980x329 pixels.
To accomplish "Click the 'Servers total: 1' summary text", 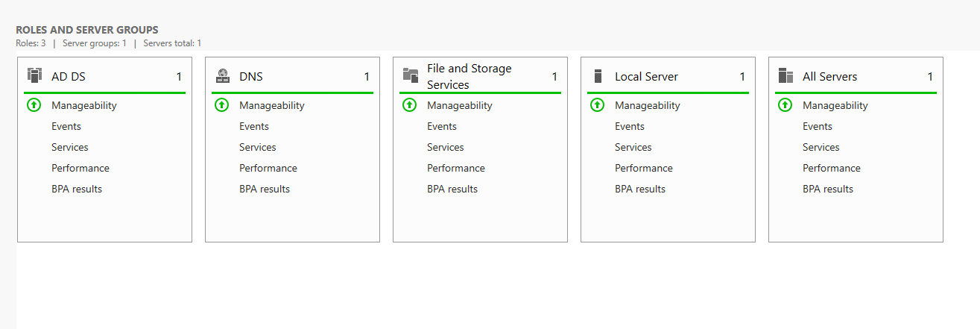I will tap(172, 43).
